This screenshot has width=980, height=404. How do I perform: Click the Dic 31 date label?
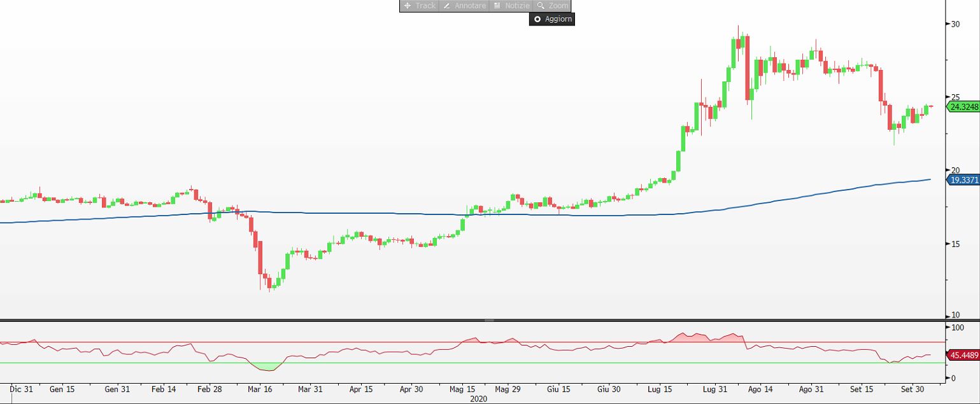(22, 389)
